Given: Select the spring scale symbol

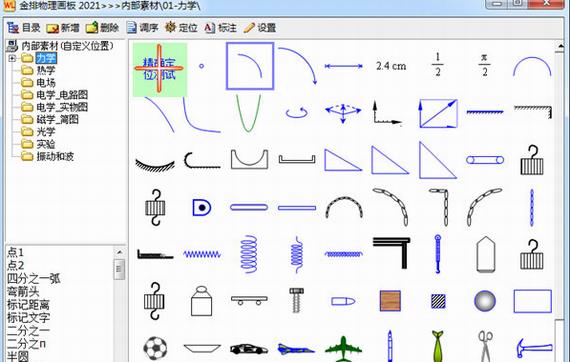Looking at the screenshot, I should 438,254.
